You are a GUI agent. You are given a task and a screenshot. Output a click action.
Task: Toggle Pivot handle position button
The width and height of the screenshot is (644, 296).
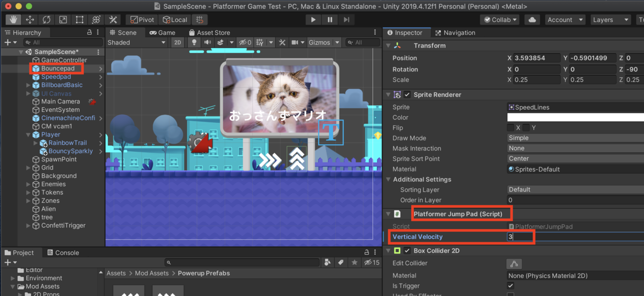tap(142, 20)
